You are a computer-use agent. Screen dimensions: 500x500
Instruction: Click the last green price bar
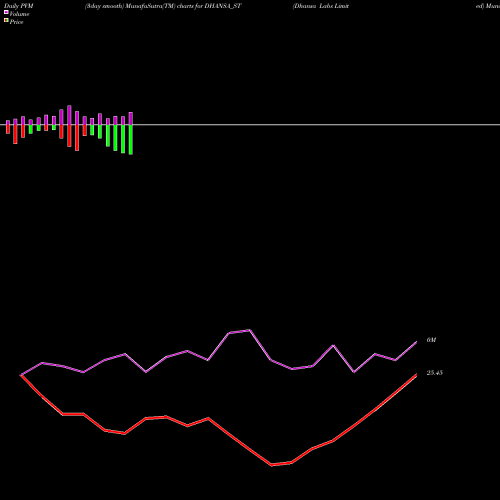tap(131, 140)
